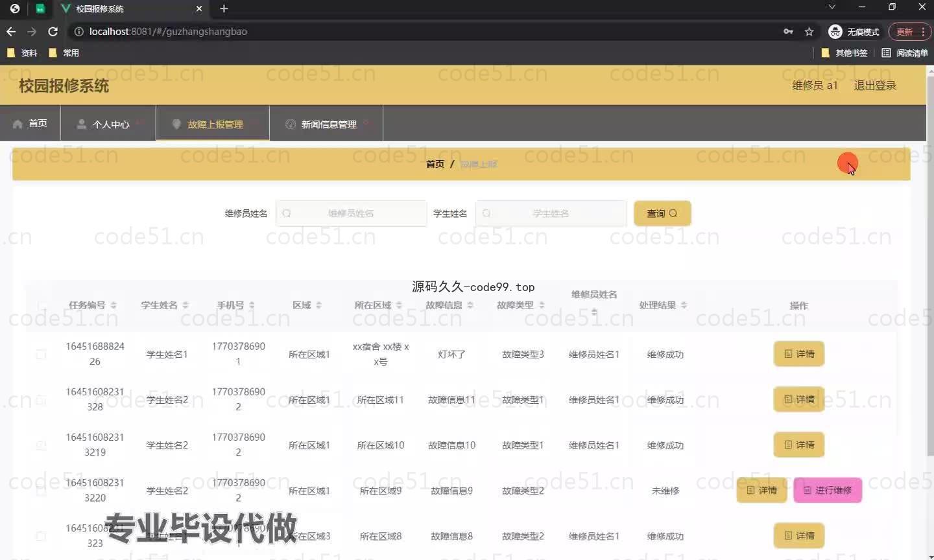This screenshot has width=934, height=560.
Task: Click the cell 未维修
Action: tap(665, 491)
